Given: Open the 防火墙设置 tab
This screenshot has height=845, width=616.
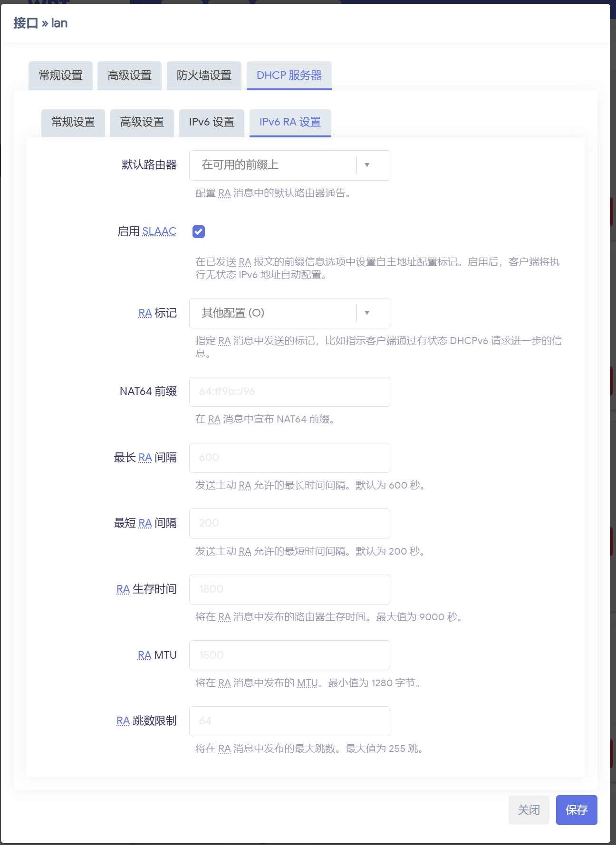Looking at the screenshot, I should point(204,76).
